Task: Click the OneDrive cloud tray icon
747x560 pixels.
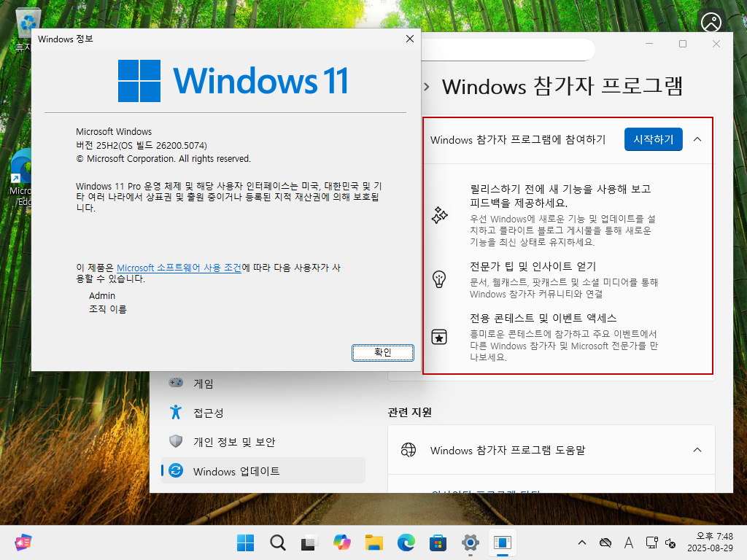Action: tap(605, 542)
